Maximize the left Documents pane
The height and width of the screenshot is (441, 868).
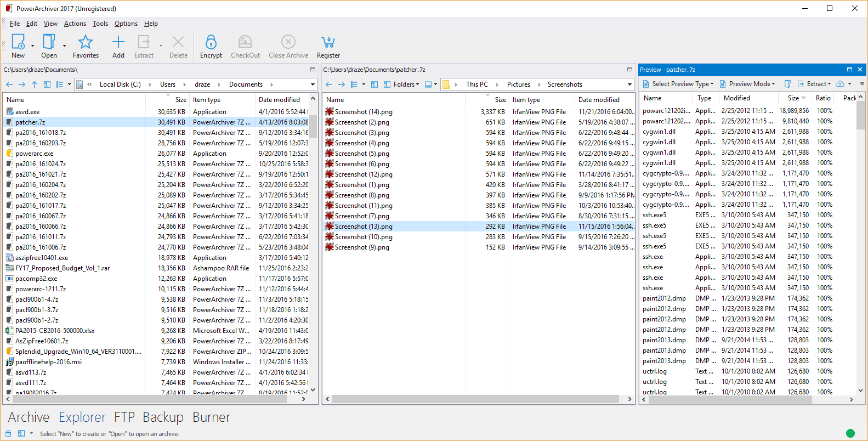pyautogui.click(x=313, y=70)
